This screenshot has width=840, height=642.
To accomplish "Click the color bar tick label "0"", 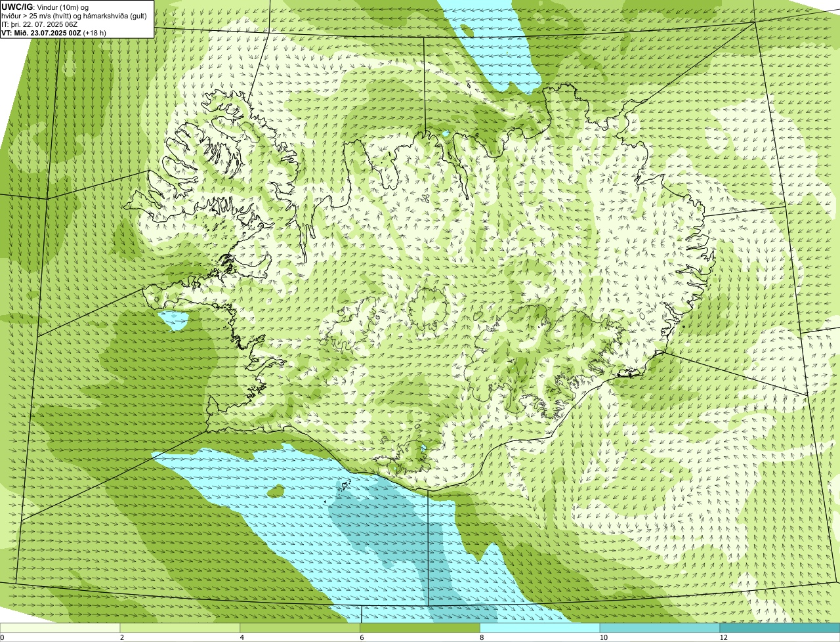I will [x=2, y=637].
